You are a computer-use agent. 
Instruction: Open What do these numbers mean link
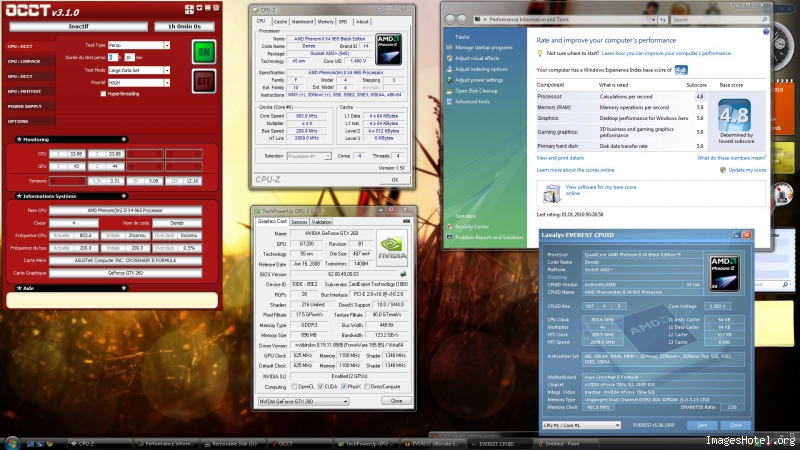(x=731, y=158)
